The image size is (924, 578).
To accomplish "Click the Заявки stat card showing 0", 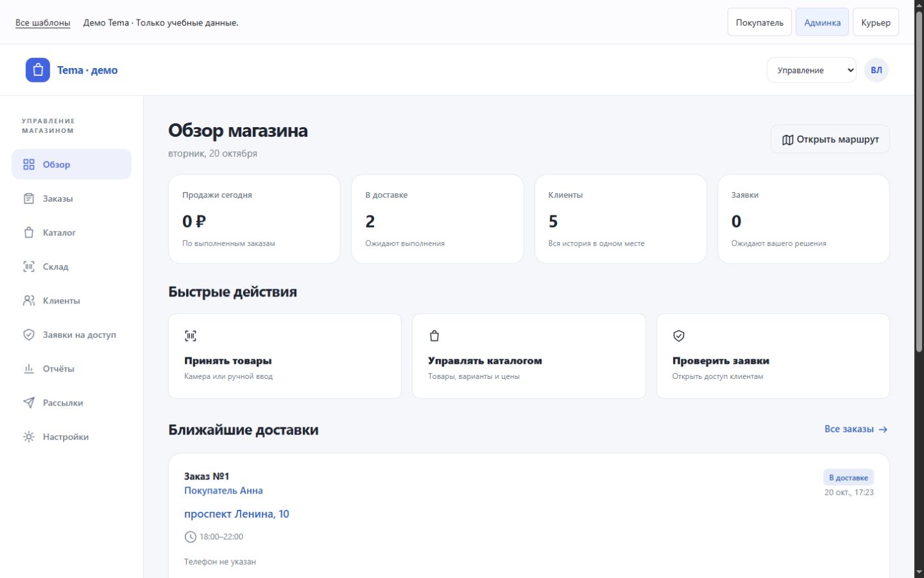I will coord(803,219).
